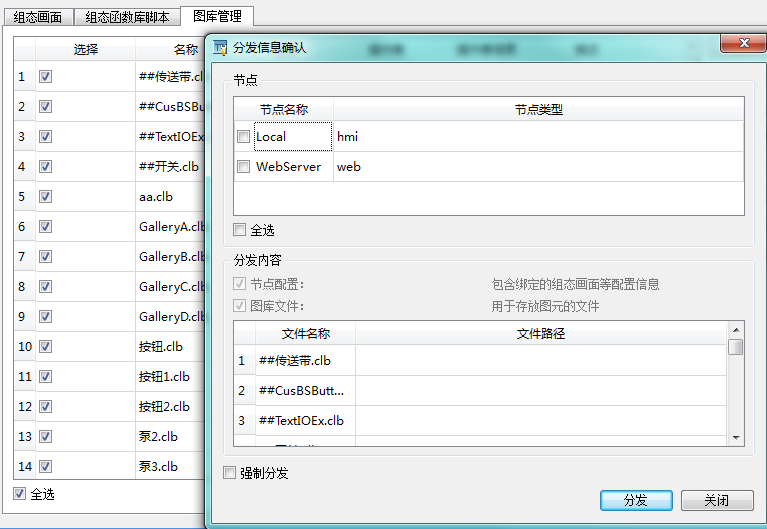Click the 图库文件 checkbox

click(239, 306)
